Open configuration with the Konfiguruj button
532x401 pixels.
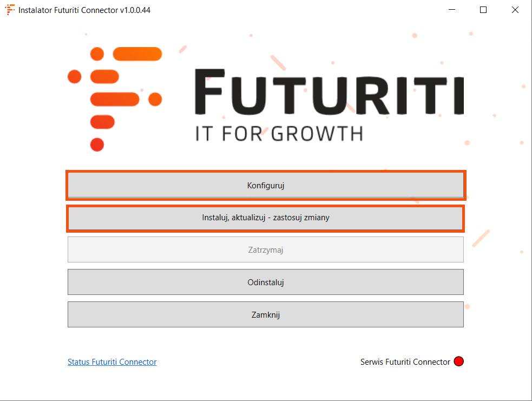(x=266, y=186)
